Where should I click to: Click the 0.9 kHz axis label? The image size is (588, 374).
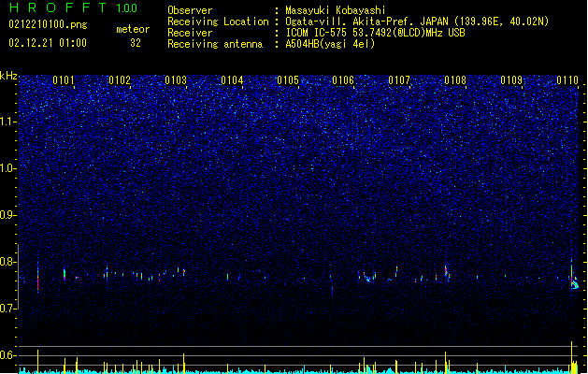coord(7,215)
